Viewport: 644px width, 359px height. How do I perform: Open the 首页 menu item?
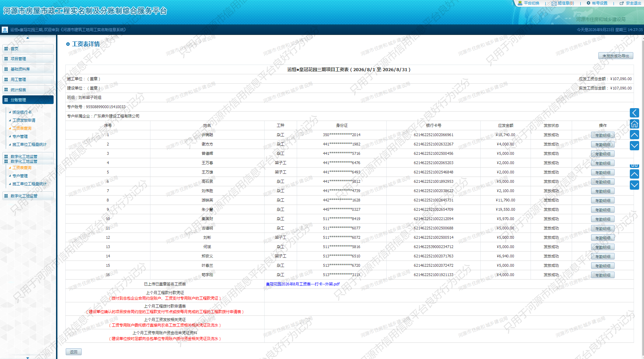pos(28,49)
